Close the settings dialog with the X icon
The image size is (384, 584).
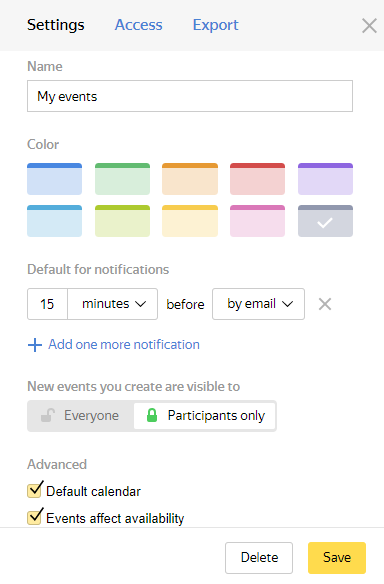tap(369, 26)
